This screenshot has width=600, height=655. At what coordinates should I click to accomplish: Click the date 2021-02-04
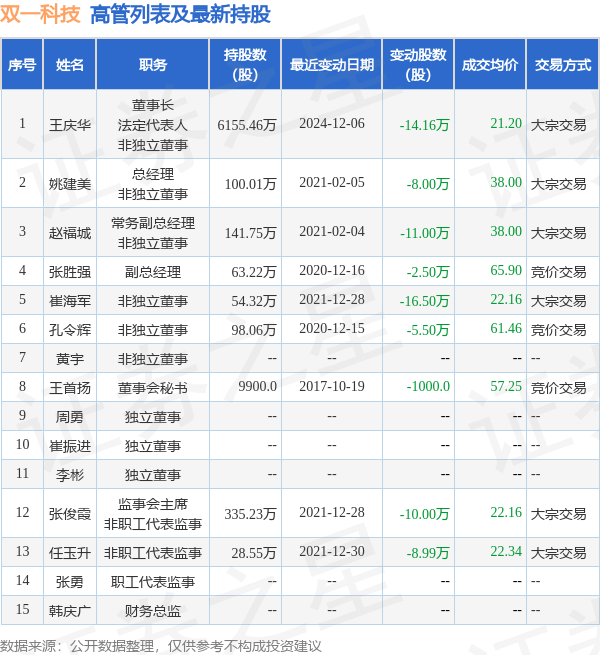(332, 231)
